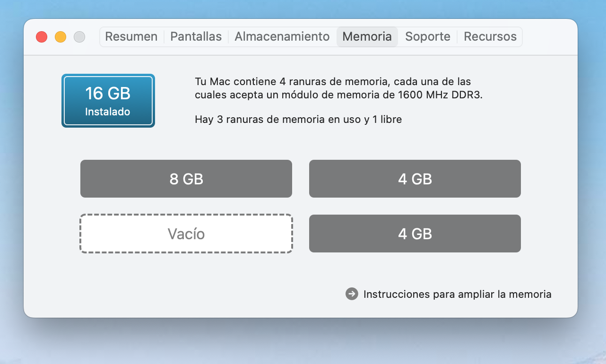Close the window with the red button
The height and width of the screenshot is (364, 606).
[42, 37]
